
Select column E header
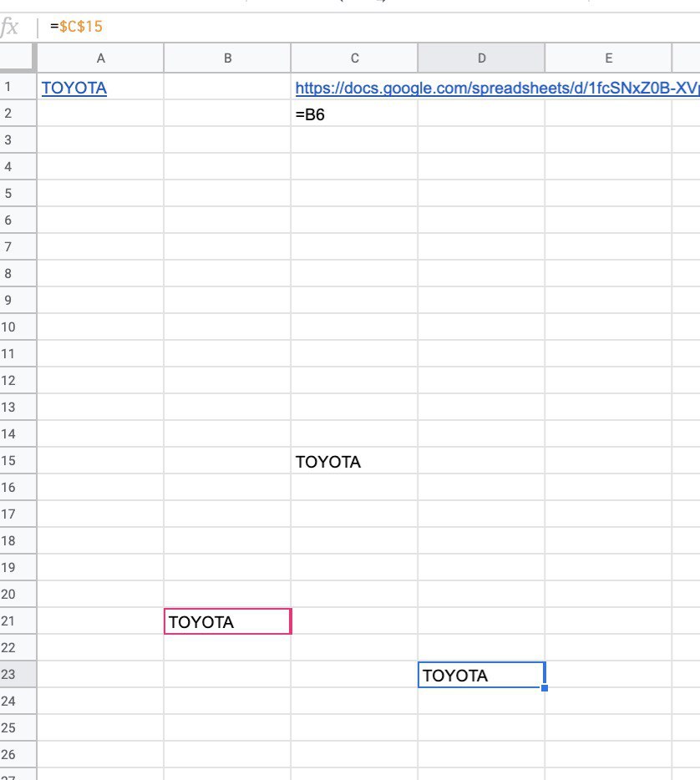click(x=608, y=58)
